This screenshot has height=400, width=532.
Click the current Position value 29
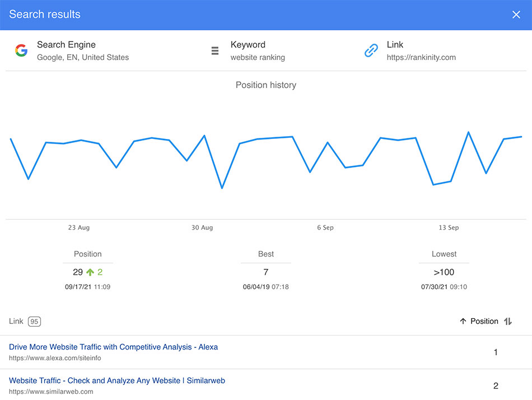click(x=78, y=272)
